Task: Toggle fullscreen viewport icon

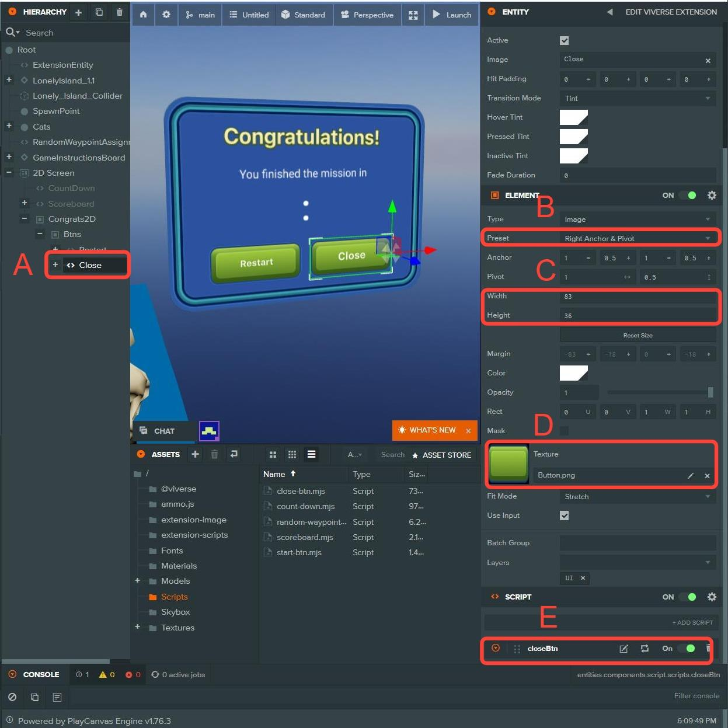Action: [413, 15]
